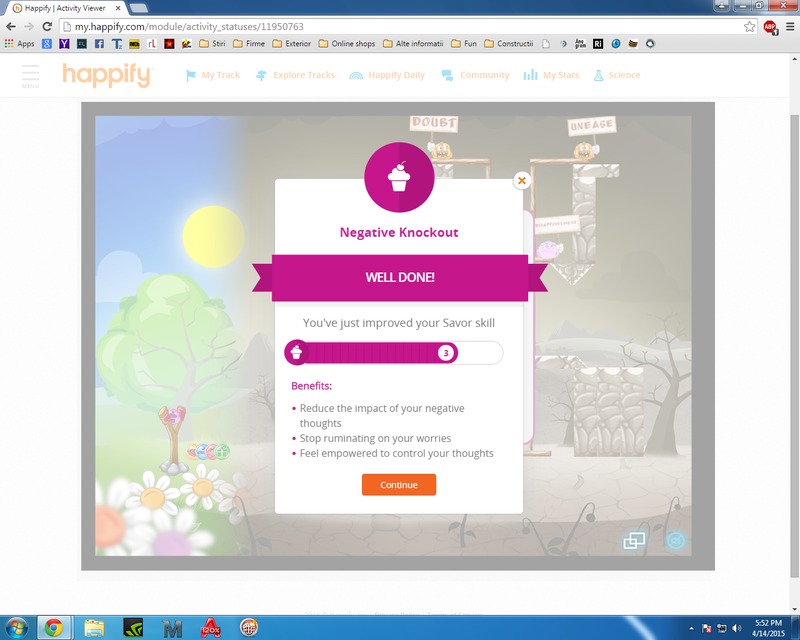
Task: Open the My Stats tab
Action: point(551,75)
